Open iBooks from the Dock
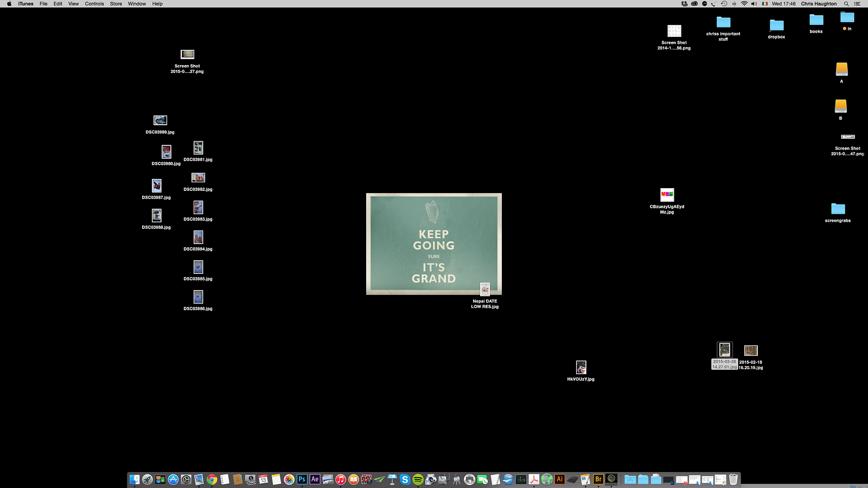This screenshot has width=868, height=488. 354,479
